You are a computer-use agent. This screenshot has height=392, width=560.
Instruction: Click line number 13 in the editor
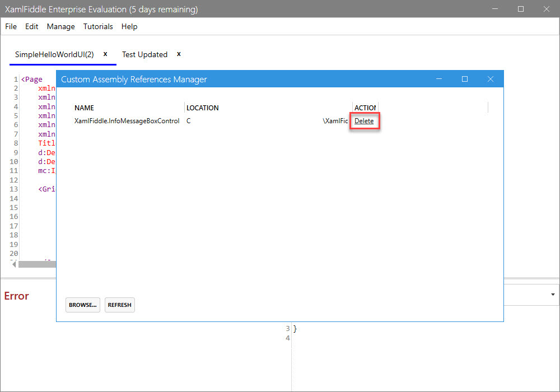click(13, 189)
